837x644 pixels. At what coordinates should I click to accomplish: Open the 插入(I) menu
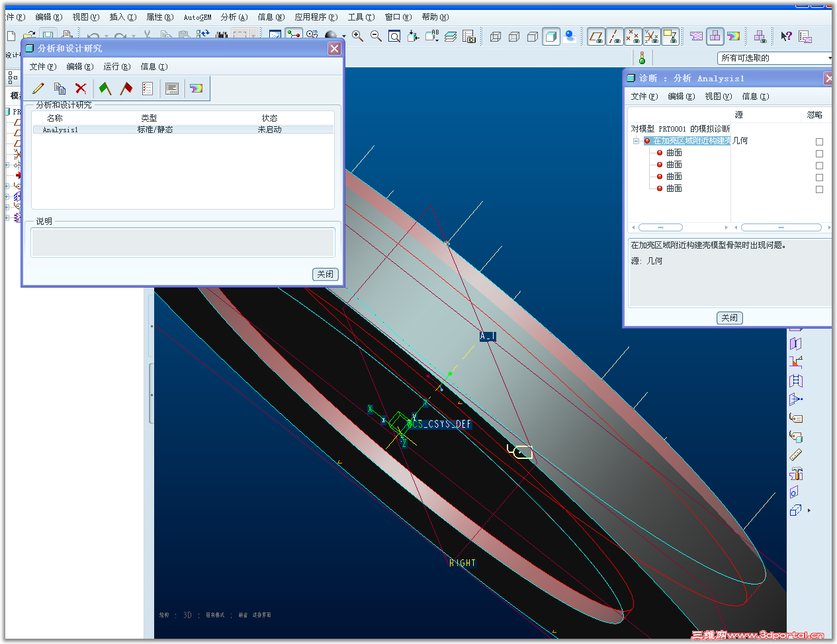coord(123,17)
